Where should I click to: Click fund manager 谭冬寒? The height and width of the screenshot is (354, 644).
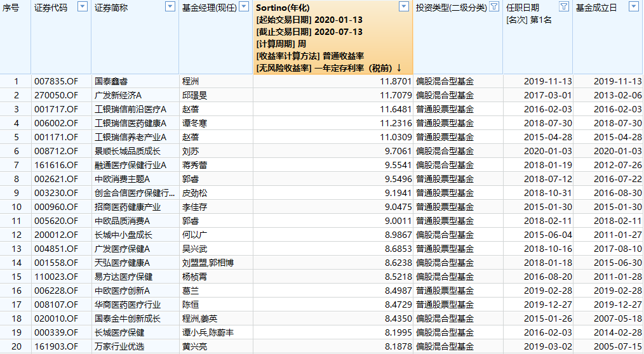click(x=195, y=123)
